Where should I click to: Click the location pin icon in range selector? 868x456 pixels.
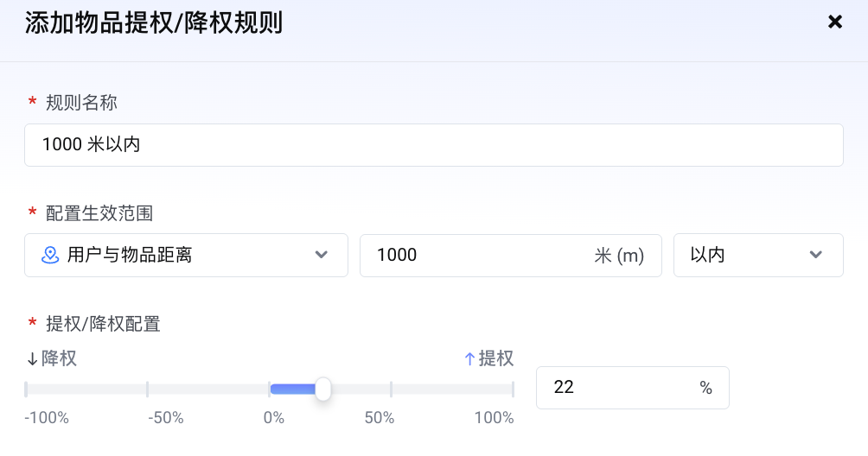click(50, 255)
